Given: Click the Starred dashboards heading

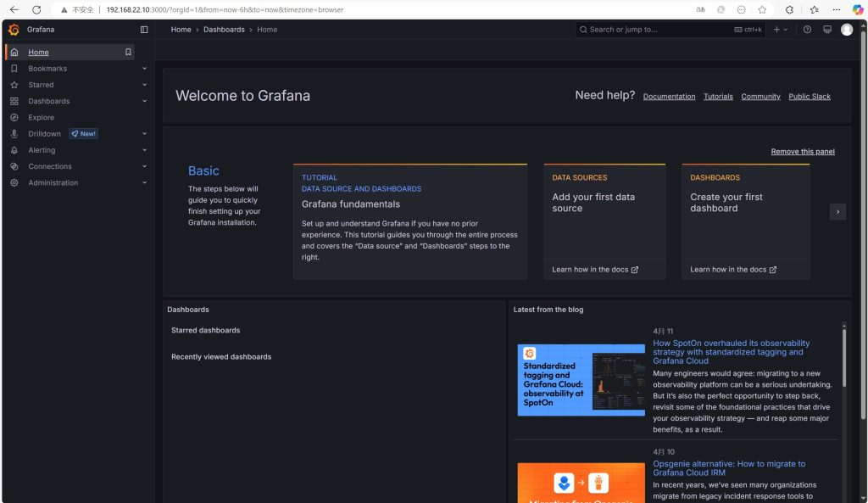Looking at the screenshot, I should point(205,330).
